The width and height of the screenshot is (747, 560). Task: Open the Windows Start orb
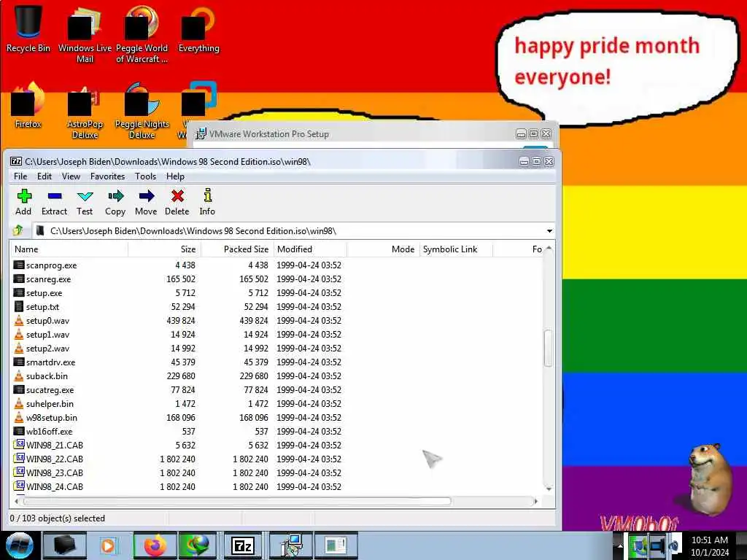(19, 545)
